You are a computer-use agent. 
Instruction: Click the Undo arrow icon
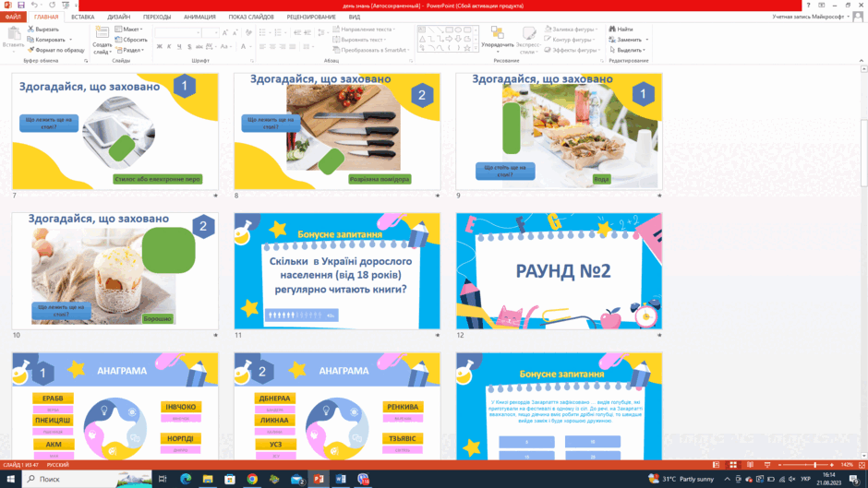[x=34, y=5]
